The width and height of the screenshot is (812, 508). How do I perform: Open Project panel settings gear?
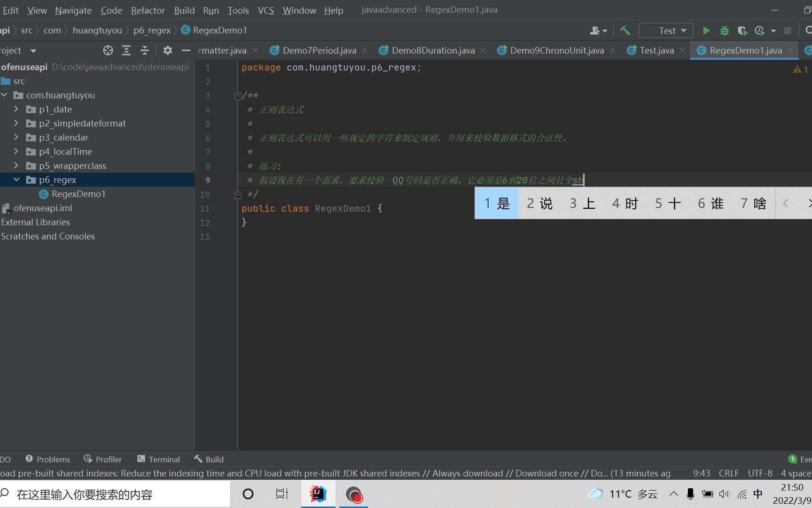coord(167,50)
